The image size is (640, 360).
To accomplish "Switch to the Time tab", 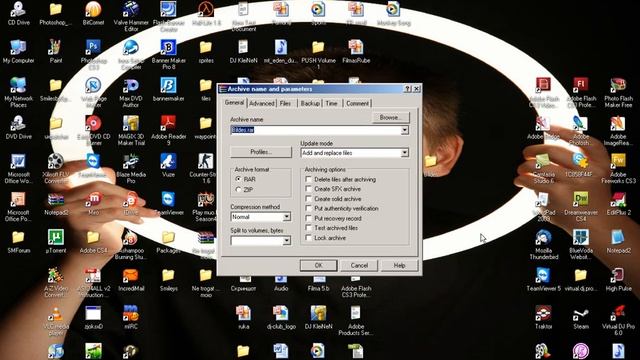I will 332,104.
